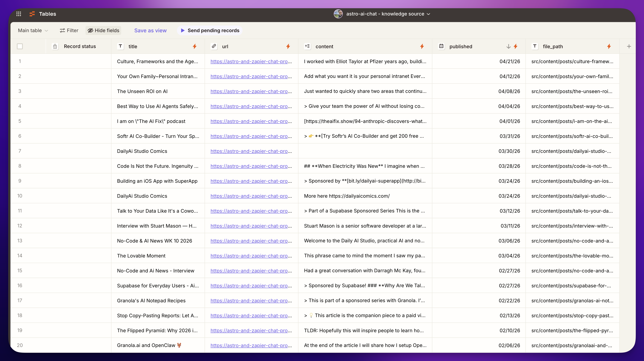Click the long text icon beside content
This screenshot has height=361, width=644.
point(307,47)
